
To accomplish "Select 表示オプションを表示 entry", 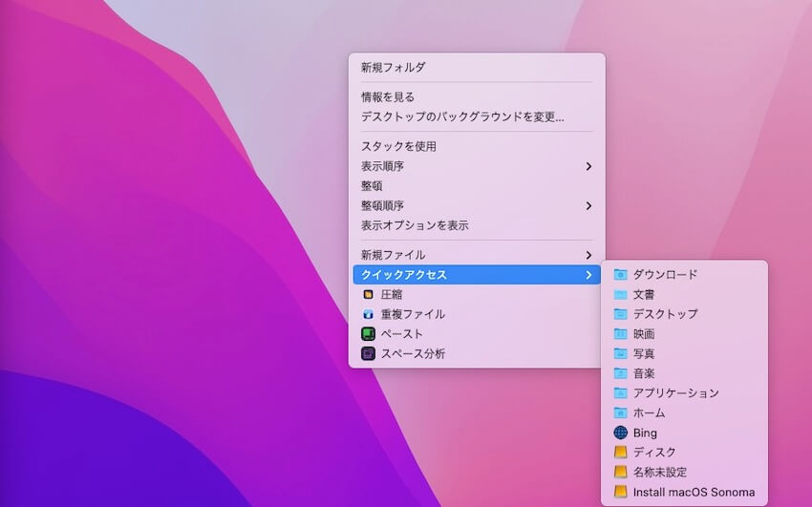I will [414, 225].
